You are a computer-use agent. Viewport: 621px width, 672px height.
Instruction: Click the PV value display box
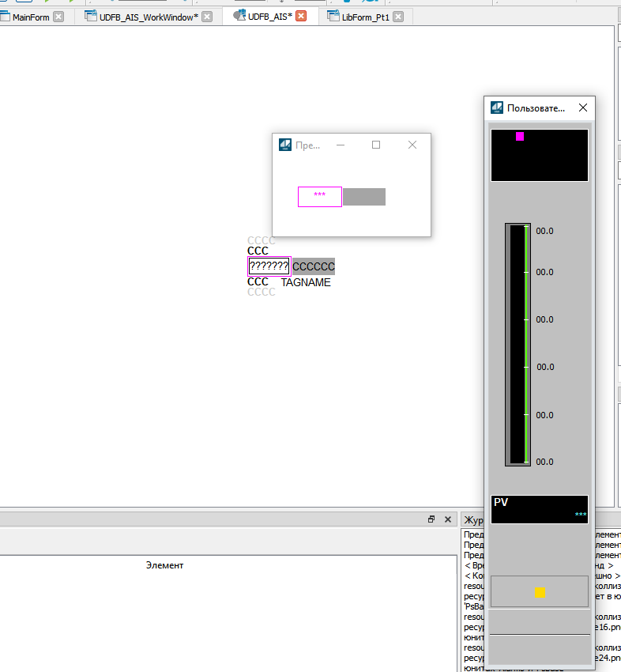click(539, 509)
